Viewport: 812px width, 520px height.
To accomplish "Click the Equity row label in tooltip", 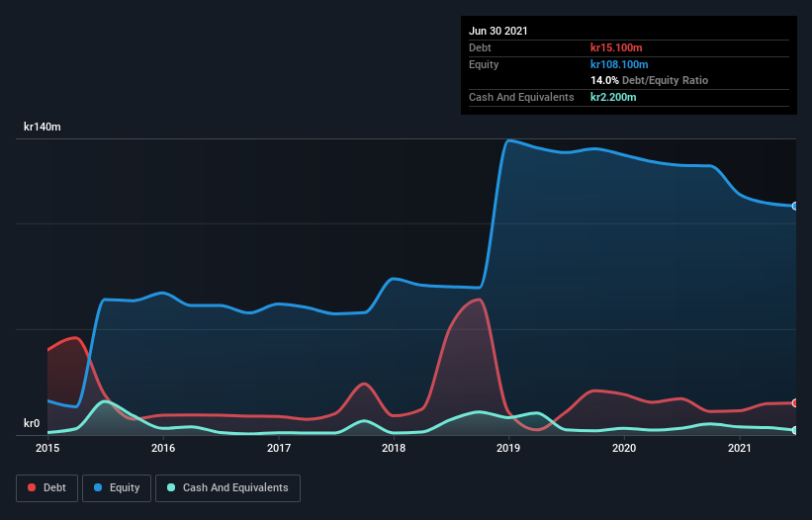I will tap(484, 64).
